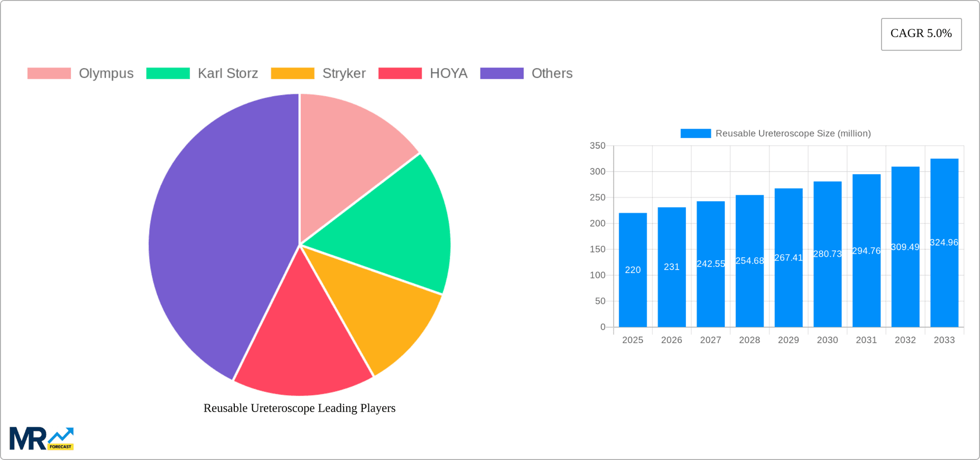Click the HOYA legend marker
The height and width of the screenshot is (460, 980).
[400, 74]
